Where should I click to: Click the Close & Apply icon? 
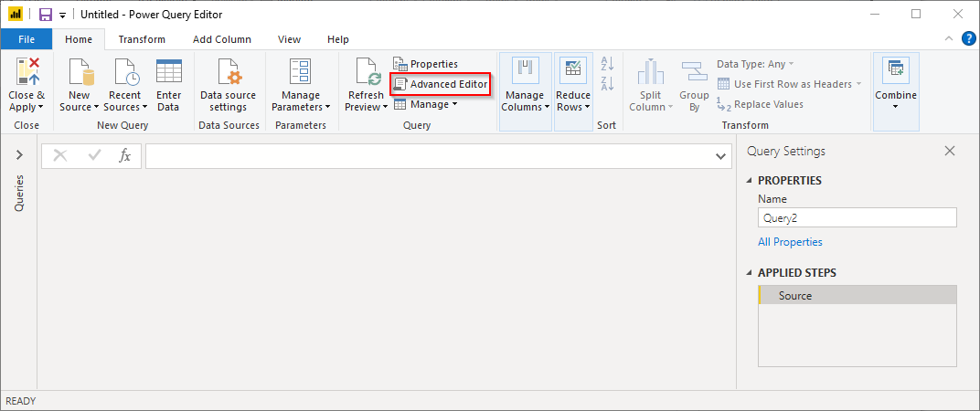[x=27, y=71]
